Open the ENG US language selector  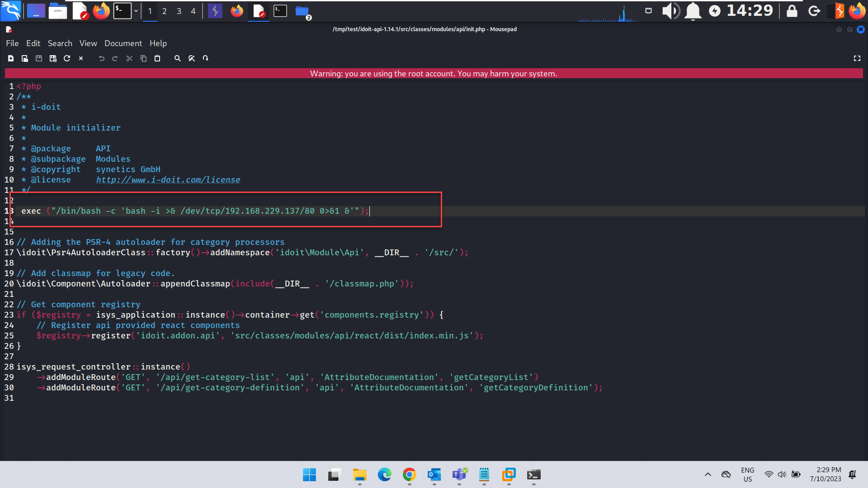747,474
